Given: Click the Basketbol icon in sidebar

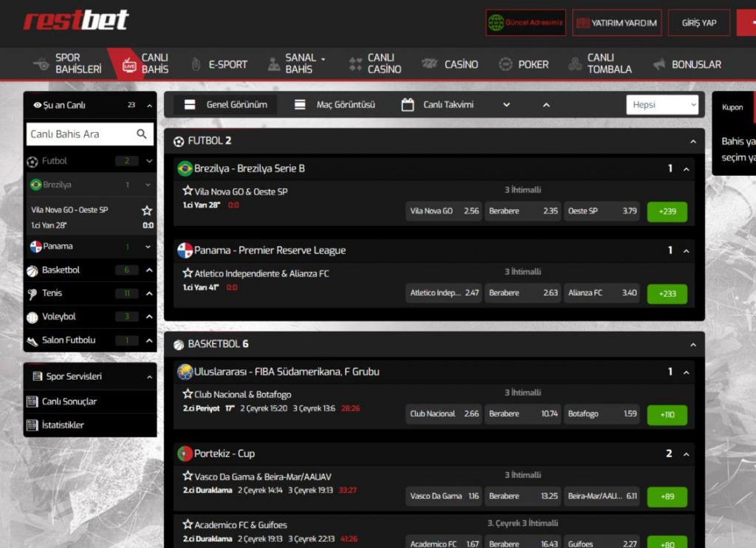Looking at the screenshot, I should tap(32, 270).
